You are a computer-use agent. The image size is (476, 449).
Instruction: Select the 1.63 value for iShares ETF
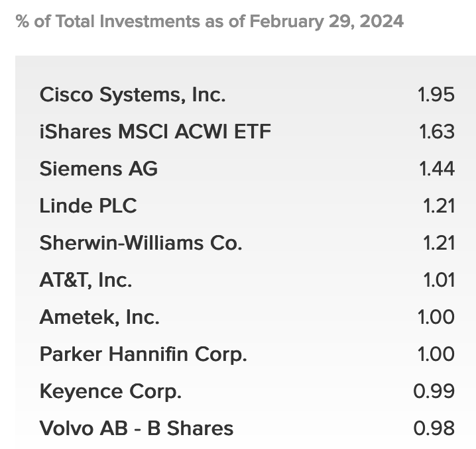click(x=436, y=132)
